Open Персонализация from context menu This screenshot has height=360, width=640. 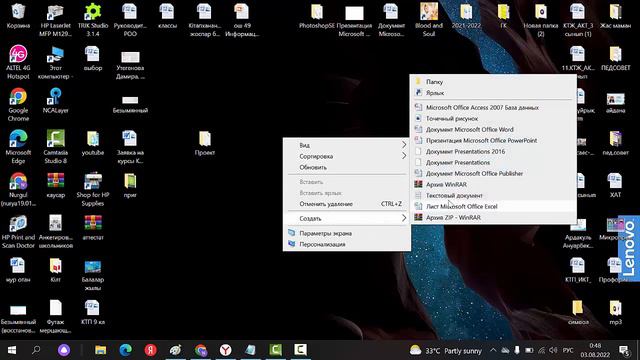[x=347, y=244]
